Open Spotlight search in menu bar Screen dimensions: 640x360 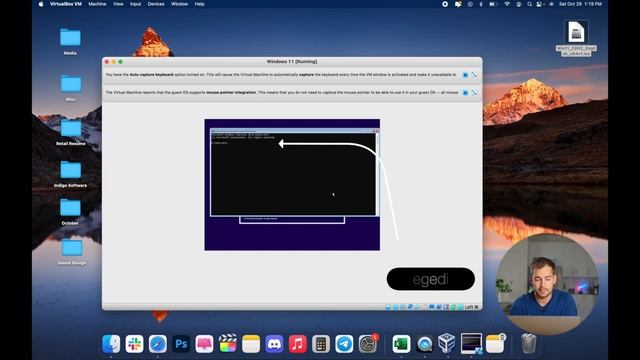[x=529, y=4]
